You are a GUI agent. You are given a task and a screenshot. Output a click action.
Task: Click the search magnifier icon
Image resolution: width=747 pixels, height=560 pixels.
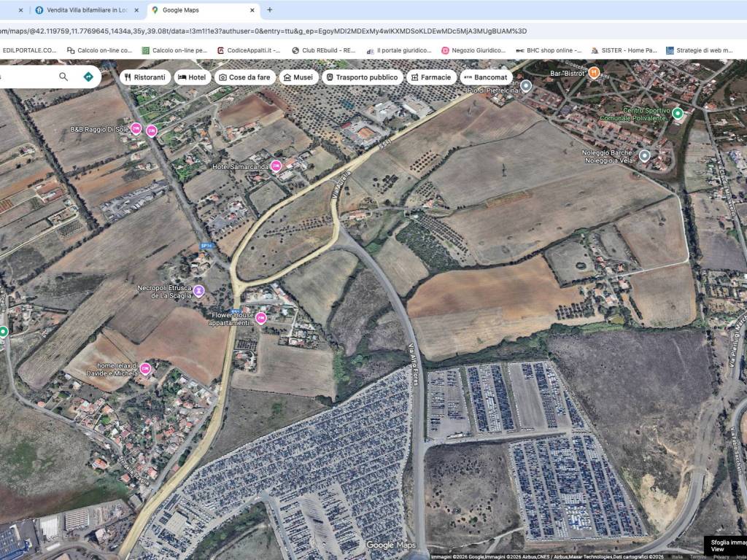(x=63, y=77)
